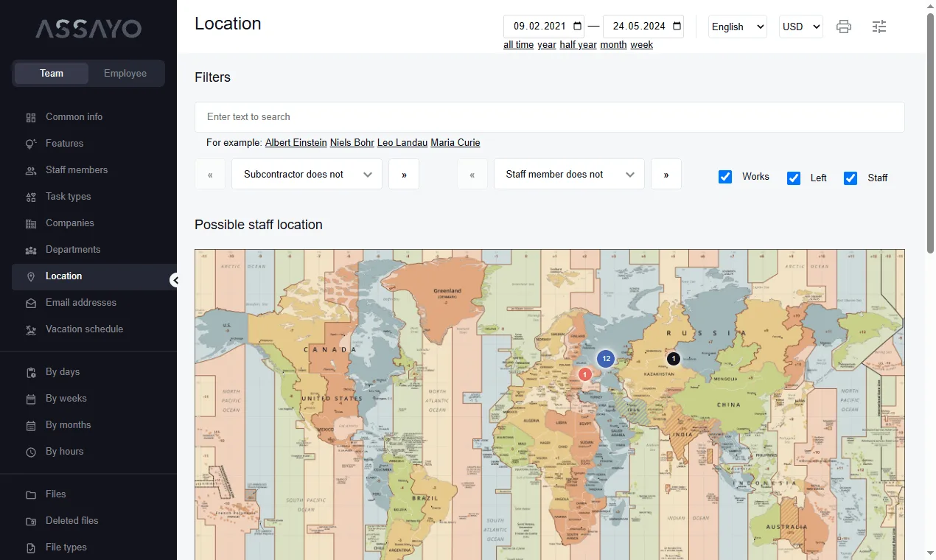
Task: Click the Companies building icon
Action: pyautogui.click(x=31, y=223)
